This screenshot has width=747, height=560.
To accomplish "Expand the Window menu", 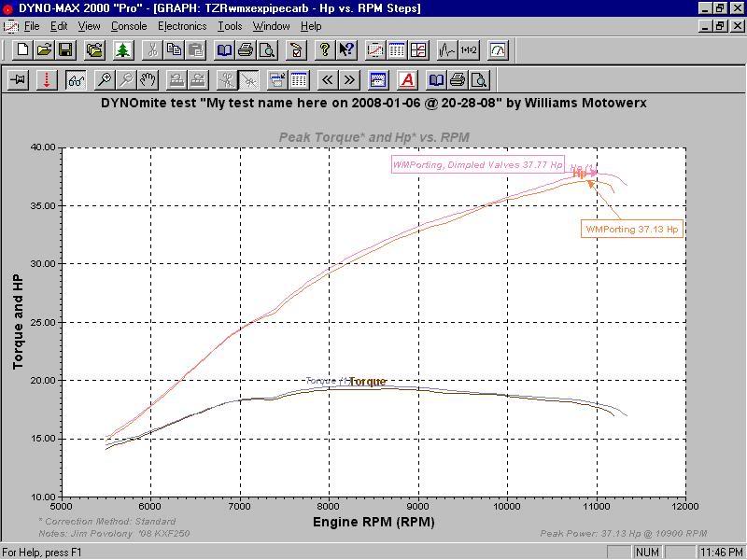I will tap(271, 26).
